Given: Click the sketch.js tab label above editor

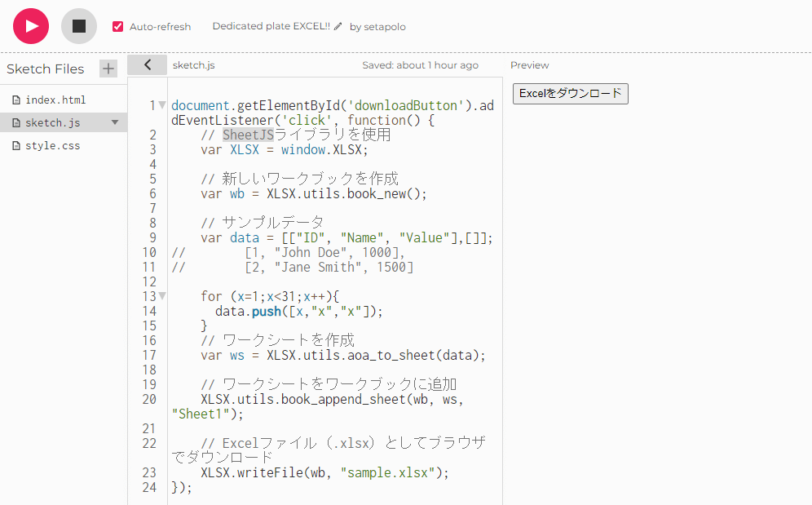Looking at the screenshot, I should pyautogui.click(x=194, y=65).
